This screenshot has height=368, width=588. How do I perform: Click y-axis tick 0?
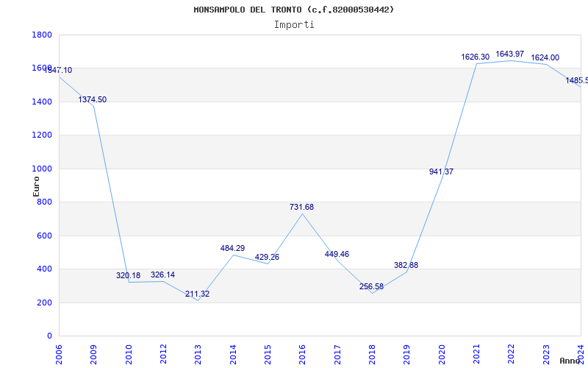pos(49,336)
